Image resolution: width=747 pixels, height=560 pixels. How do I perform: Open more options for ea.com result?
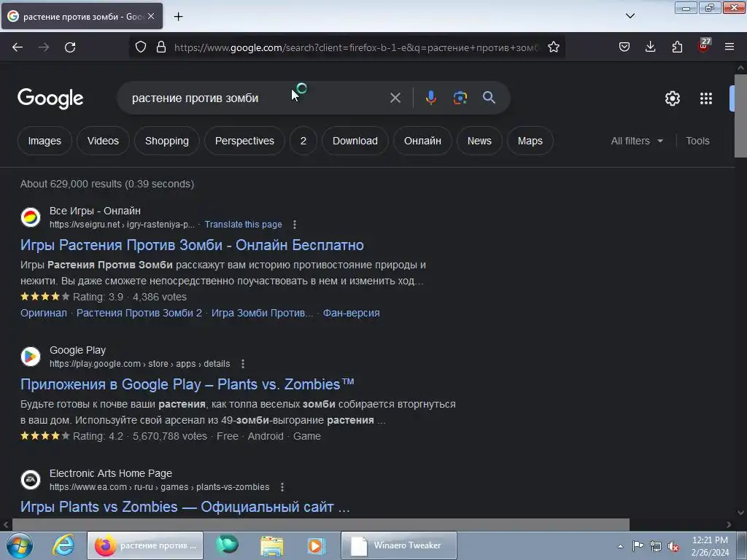[282, 487]
